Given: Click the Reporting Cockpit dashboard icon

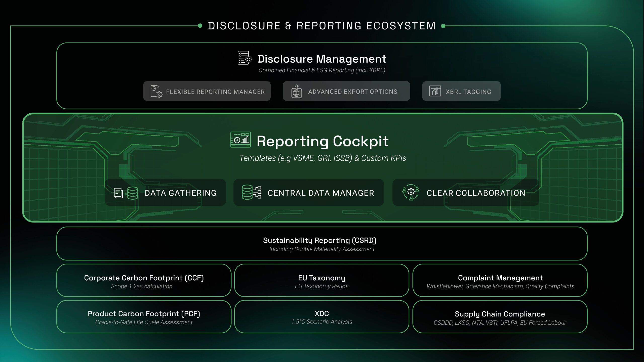Looking at the screenshot, I should (x=240, y=140).
